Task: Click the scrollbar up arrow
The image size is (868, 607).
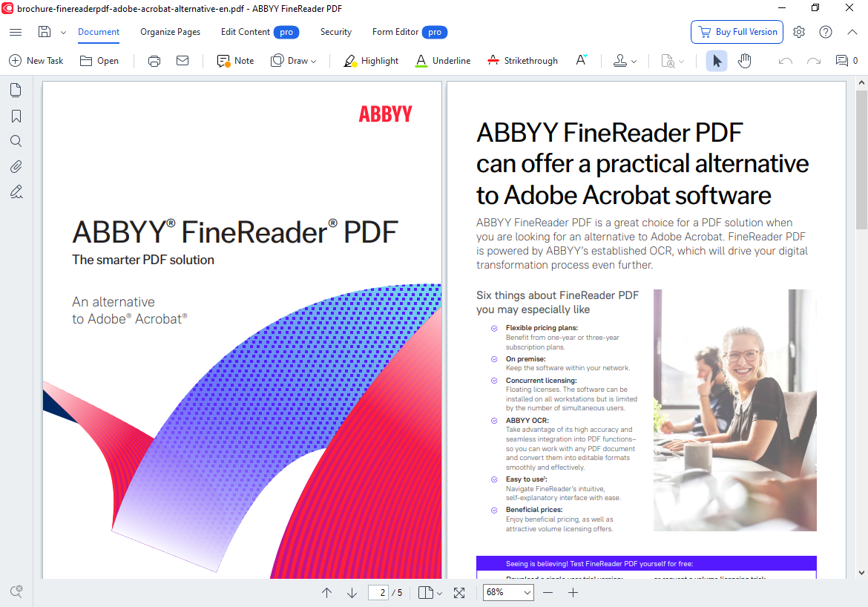Action: pyautogui.click(x=861, y=82)
